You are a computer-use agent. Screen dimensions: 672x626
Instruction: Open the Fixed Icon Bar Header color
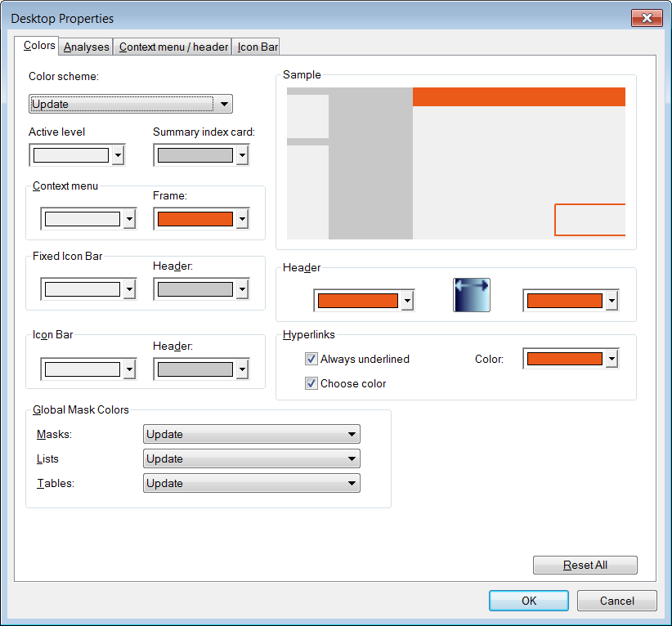click(195, 289)
